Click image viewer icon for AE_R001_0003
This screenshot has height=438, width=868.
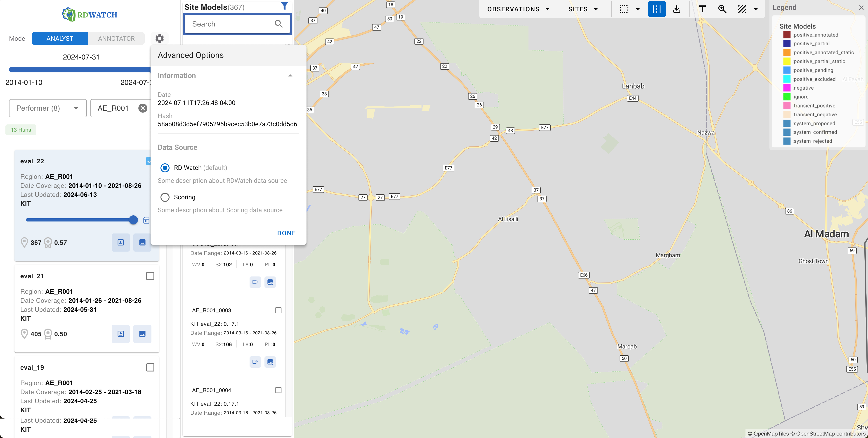[270, 362]
